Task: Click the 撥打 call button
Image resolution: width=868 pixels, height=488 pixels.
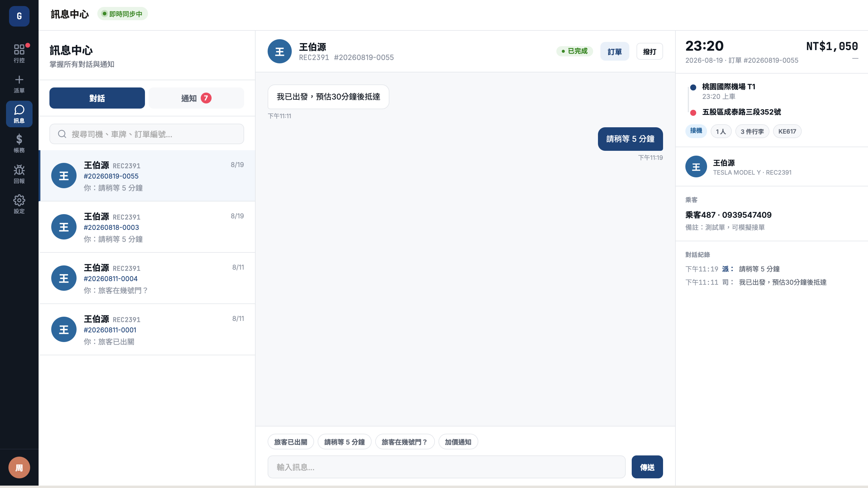Action: (649, 51)
